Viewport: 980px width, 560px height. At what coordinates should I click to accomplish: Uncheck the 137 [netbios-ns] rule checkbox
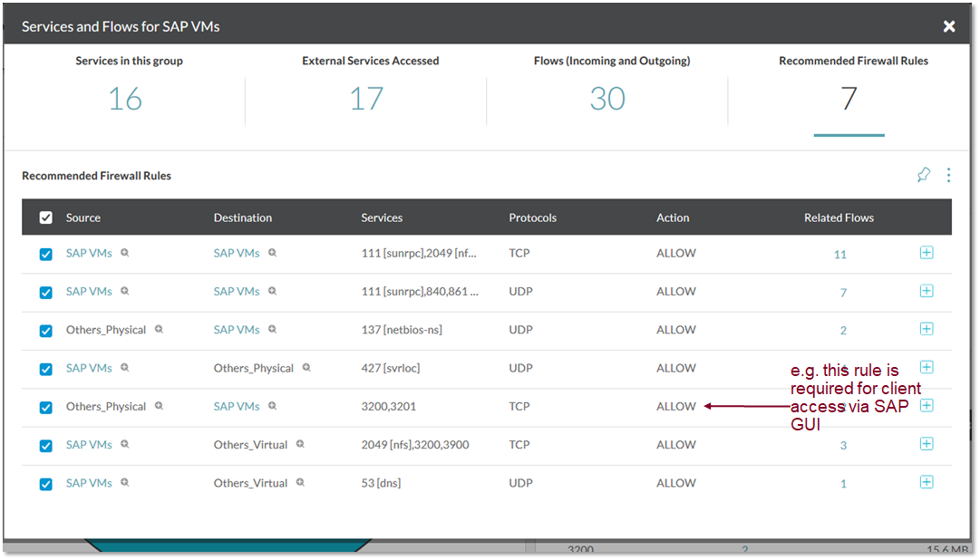pyautogui.click(x=46, y=331)
